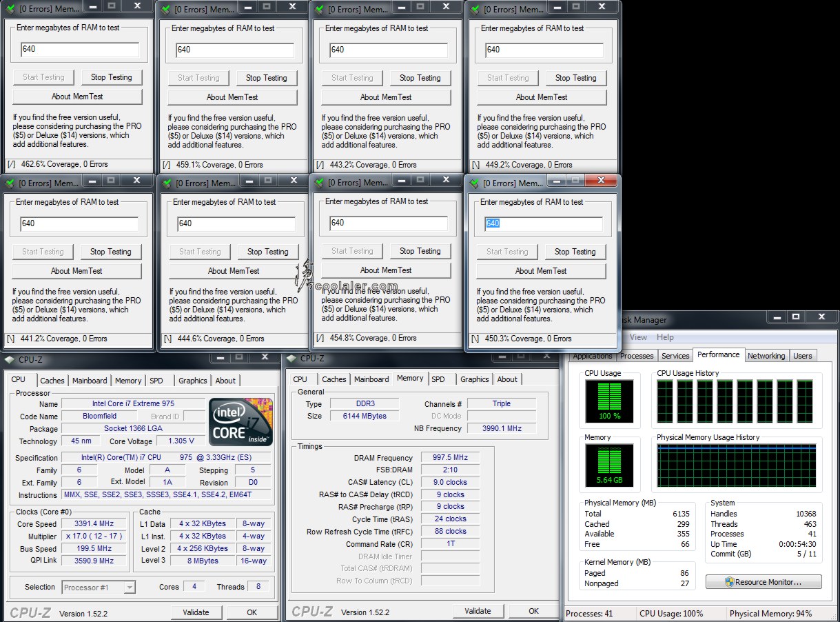Open About MemTest in the 449.2% coverage window
The height and width of the screenshot is (622, 840).
tap(542, 97)
